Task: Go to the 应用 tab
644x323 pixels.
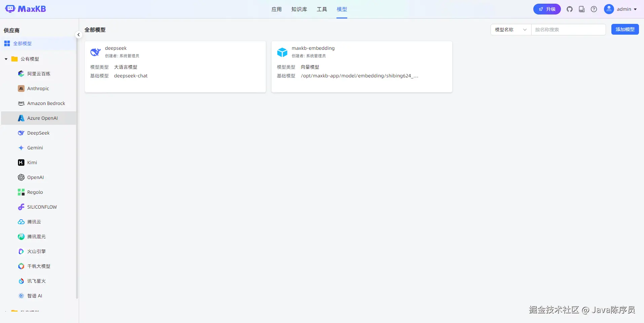Action: tap(277, 9)
